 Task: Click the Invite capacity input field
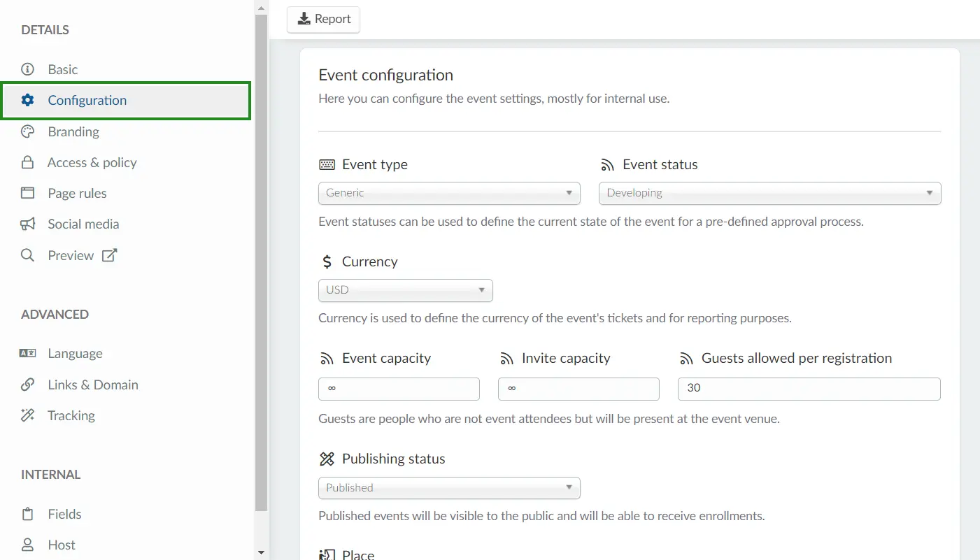coord(578,389)
